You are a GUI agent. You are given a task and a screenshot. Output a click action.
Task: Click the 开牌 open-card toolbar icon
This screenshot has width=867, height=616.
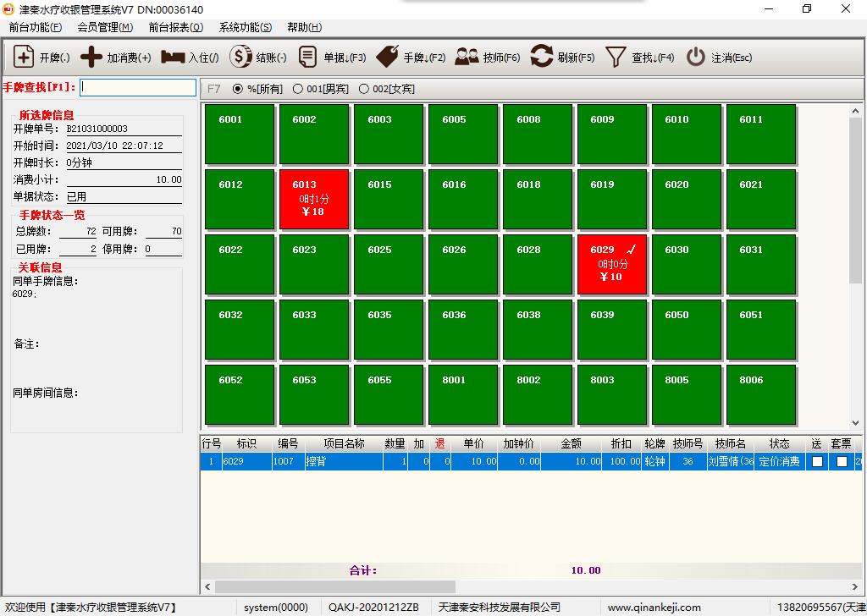[x=24, y=57]
